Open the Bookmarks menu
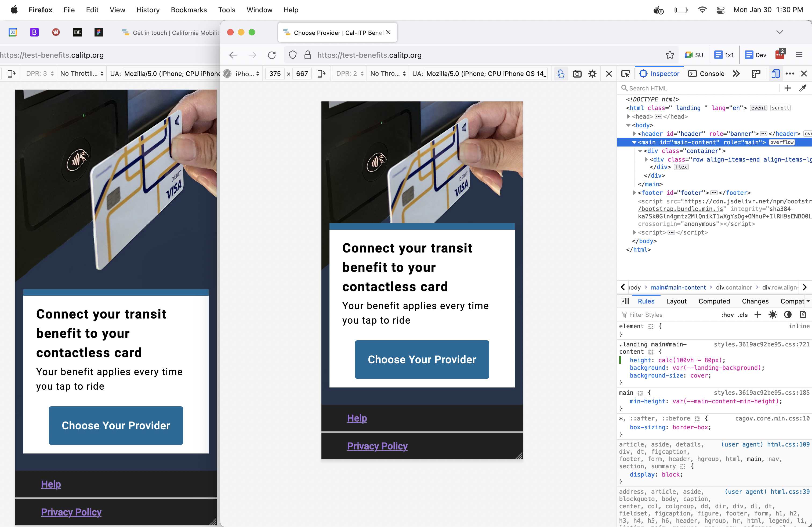This screenshot has height=527, width=812. [189, 10]
